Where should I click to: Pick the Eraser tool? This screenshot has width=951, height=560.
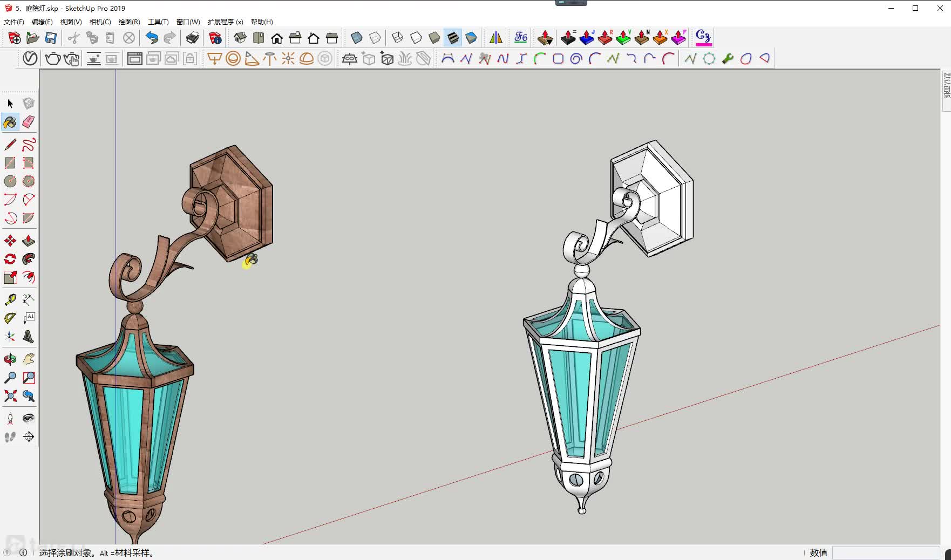coord(29,122)
